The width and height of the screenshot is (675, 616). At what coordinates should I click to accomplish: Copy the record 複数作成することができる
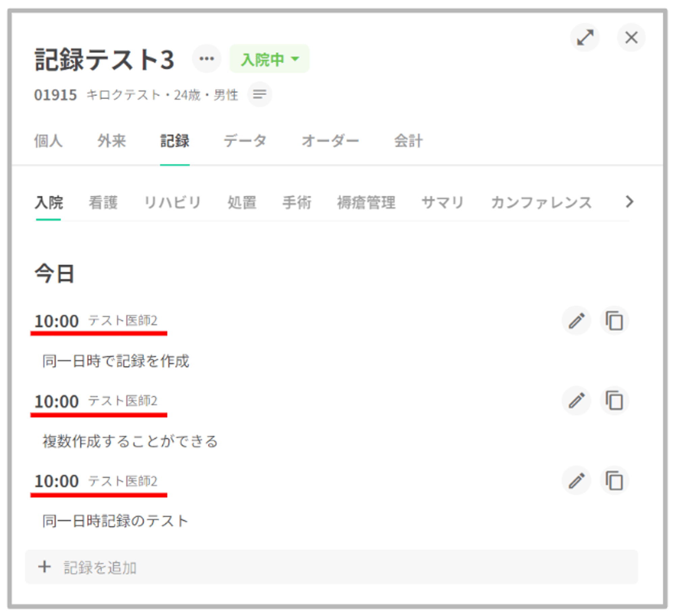coord(614,401)
